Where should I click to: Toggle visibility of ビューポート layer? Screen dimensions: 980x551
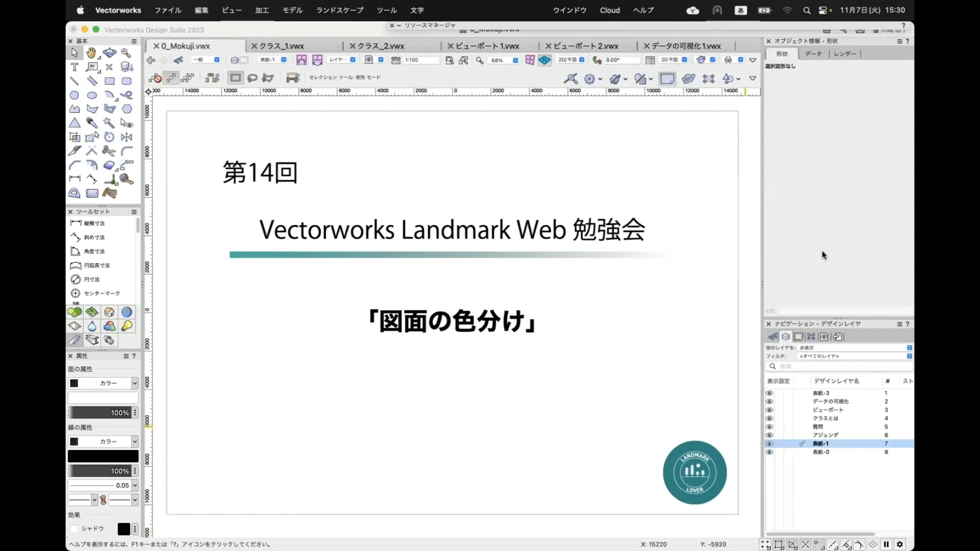[769, 410]
